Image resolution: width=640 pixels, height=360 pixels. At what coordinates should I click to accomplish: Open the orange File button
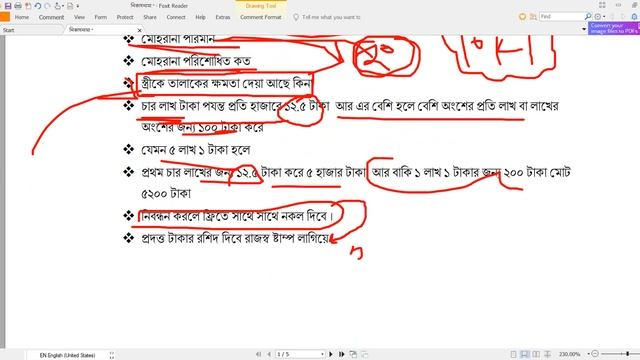point(4,17)
